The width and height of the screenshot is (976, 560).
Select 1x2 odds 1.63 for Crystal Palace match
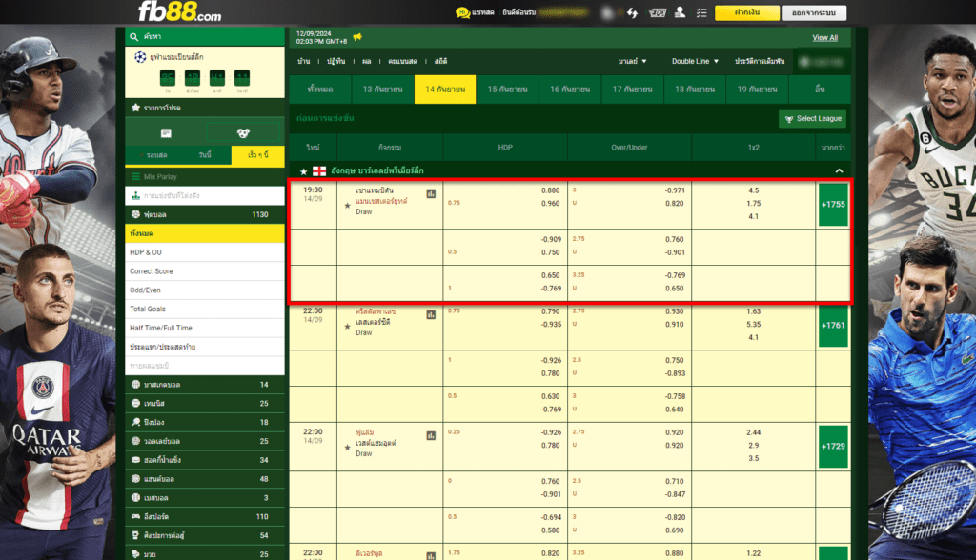[753, 311]
